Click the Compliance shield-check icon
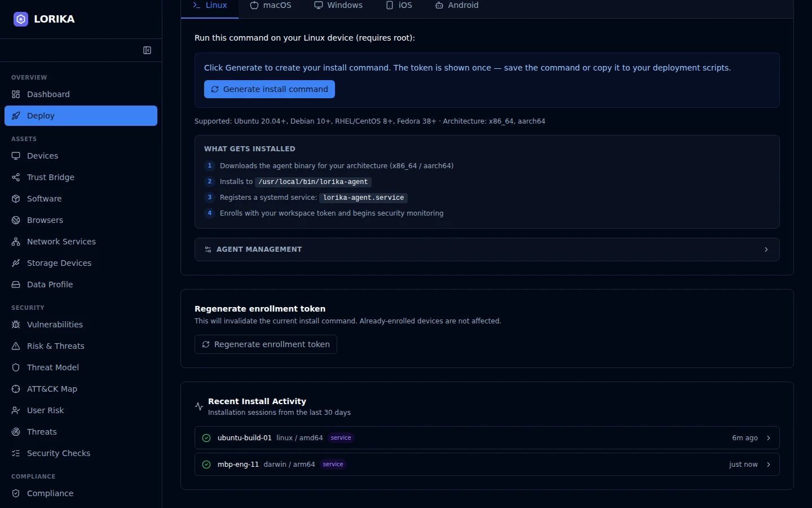The height and width of the screenshot is (508, 812). pos(16,493)
